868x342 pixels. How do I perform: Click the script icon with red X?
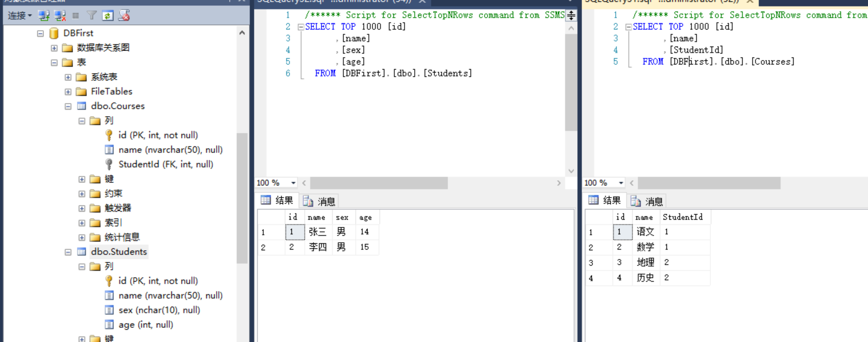(124, 16)
